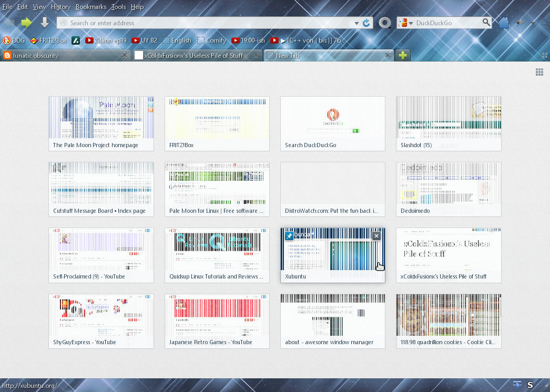Open the FRITZ!Box tile

(217, 123)
